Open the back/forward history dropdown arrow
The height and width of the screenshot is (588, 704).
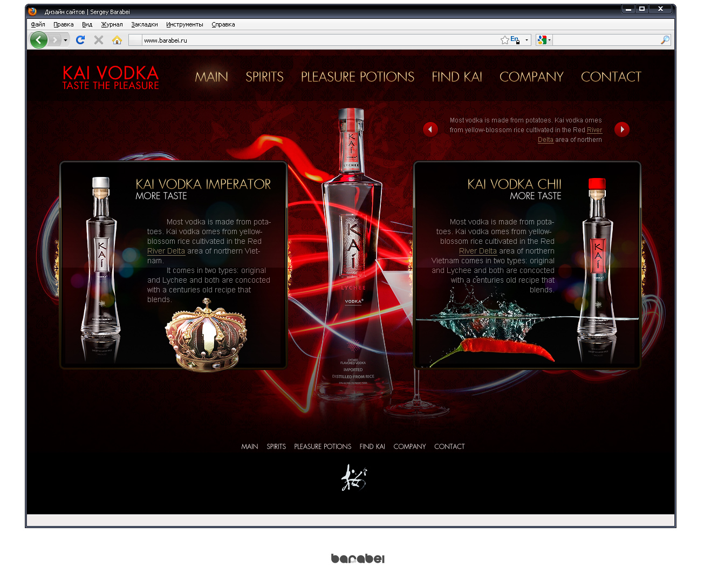click(x=66, y=40)
